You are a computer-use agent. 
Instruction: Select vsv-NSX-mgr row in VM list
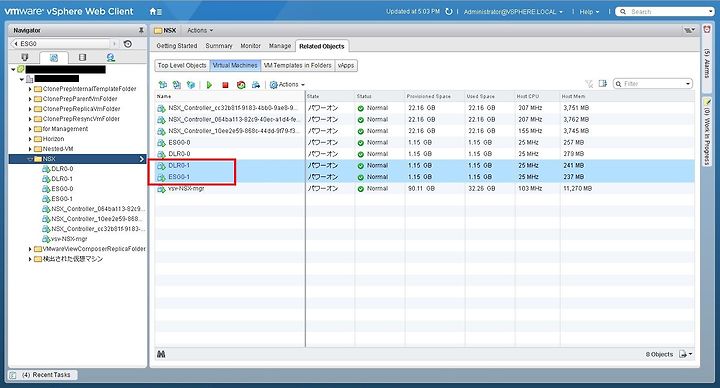tap(424, 188)
